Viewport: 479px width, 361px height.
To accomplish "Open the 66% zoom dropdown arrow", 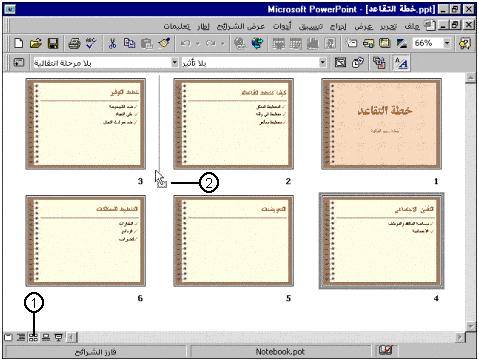I will click(x=447, y=43).
